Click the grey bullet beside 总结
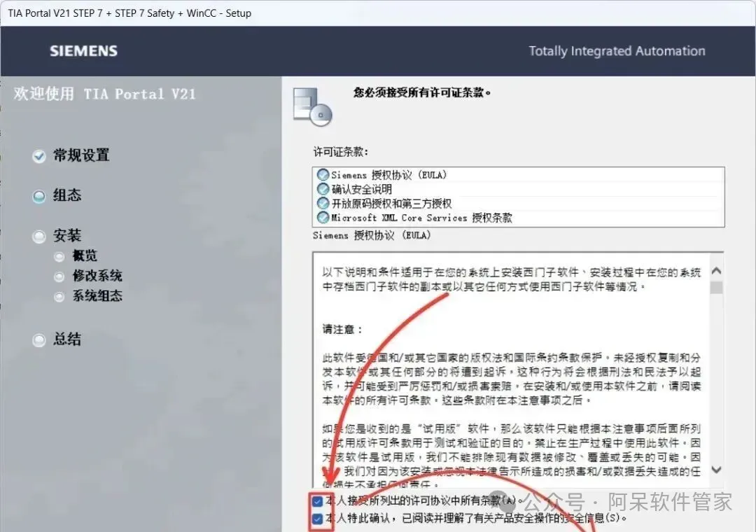 pyautogui.click(x=39, y=340)
